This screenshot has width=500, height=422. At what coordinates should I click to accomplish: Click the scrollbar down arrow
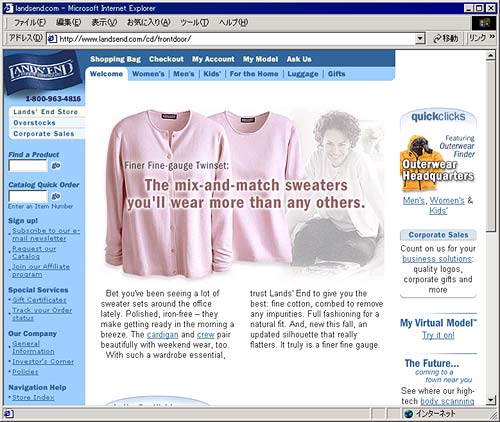490,400
